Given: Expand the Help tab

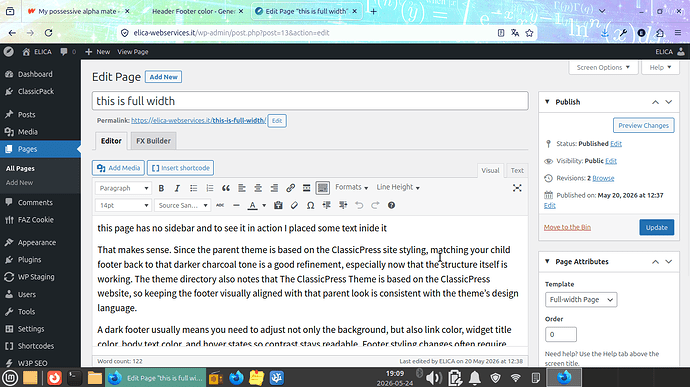Looking at the screenshot, I should pos(661,67).
